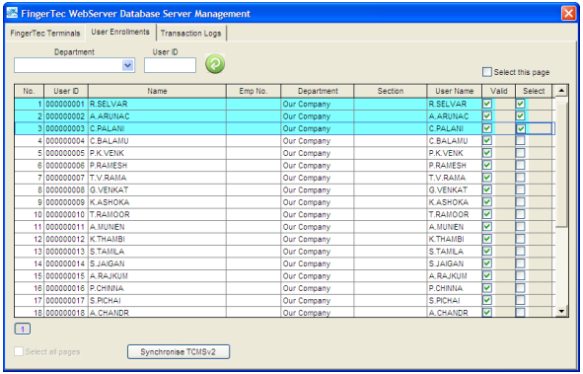Image resolution: width=583 pixels, height=374 pixels.
Task: Close the Database Server Management window
Action: 568,13
